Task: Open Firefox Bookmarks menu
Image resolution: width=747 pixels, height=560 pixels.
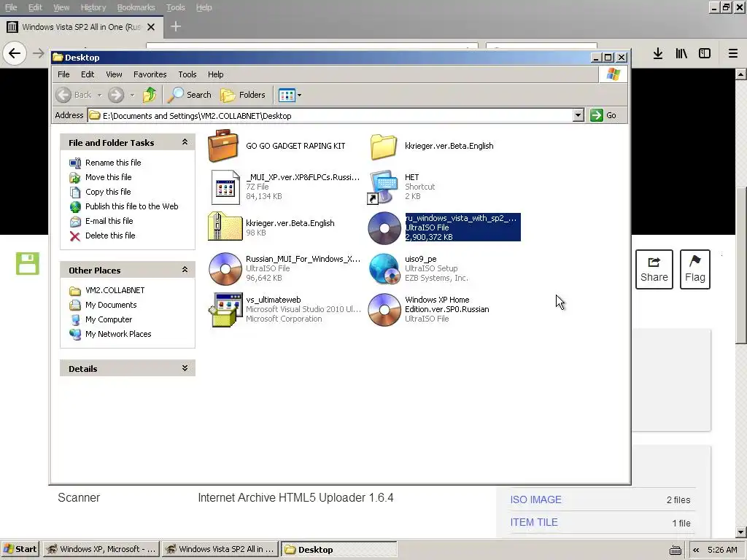Action: pyautogui.click(x=136, y=7)
